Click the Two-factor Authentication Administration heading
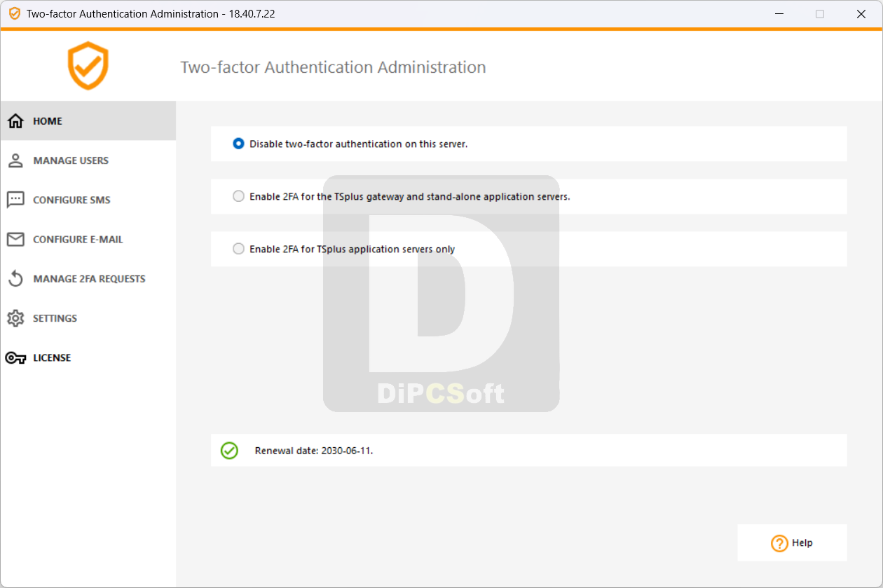This screenshot has width=883, height=588. (333, 67)
